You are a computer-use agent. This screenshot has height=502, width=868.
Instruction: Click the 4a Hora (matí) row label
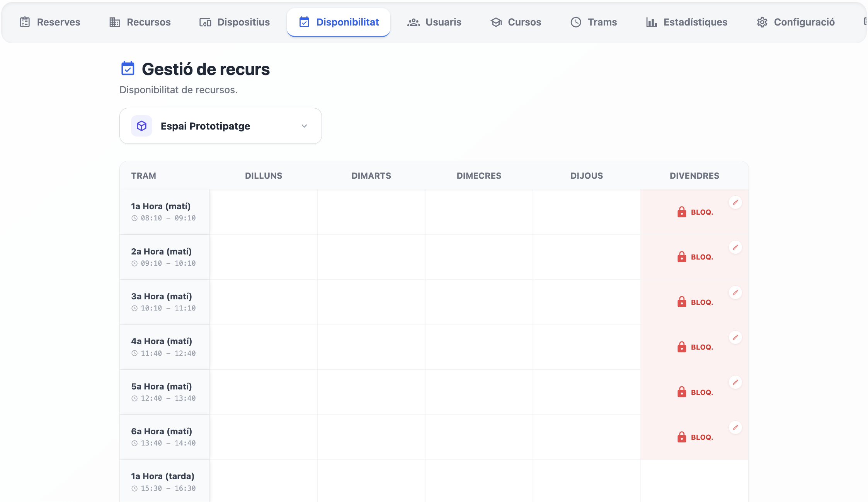(162, 341)
